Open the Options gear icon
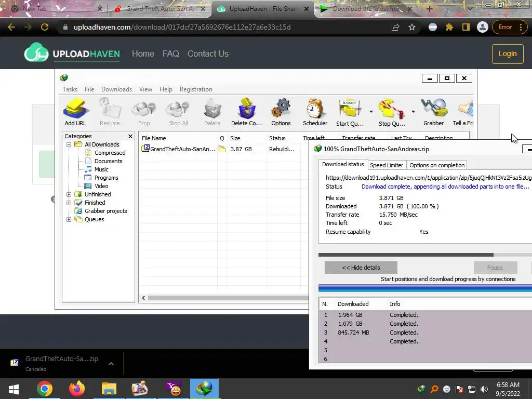The image size is (532, 399). pos(281,112)
